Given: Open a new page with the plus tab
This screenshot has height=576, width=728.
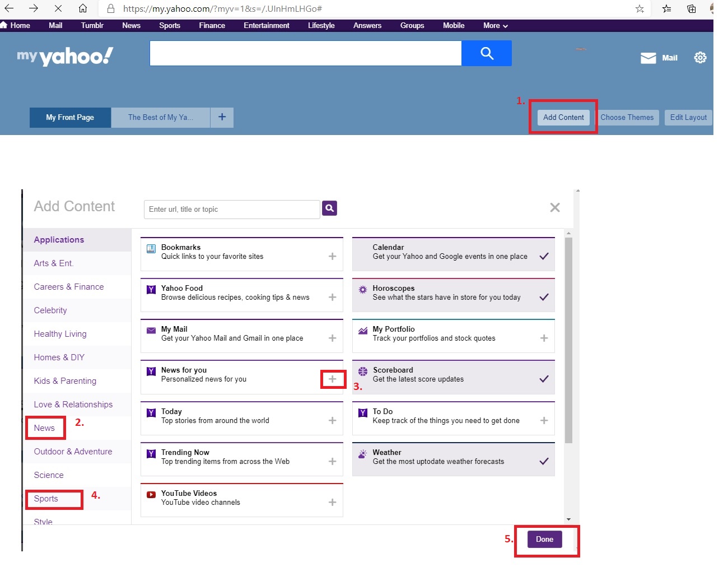Looking at the screenshot, I should (x=222, y=117).
